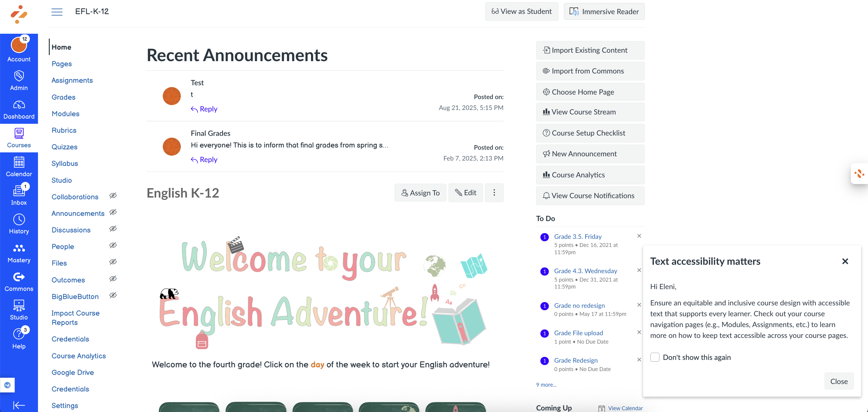
Task: Open the Dashboard speedometer icon
Action: coord(19,105)
